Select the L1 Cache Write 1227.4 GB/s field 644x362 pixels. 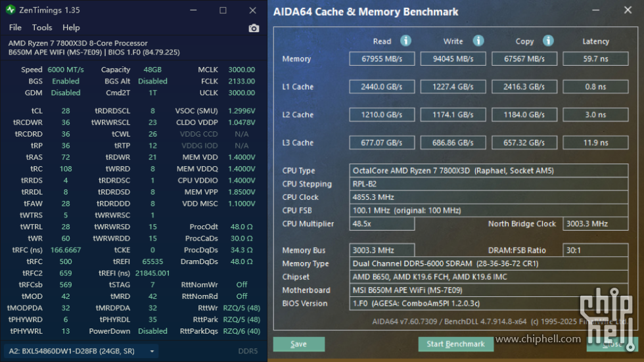coord(453,87)
